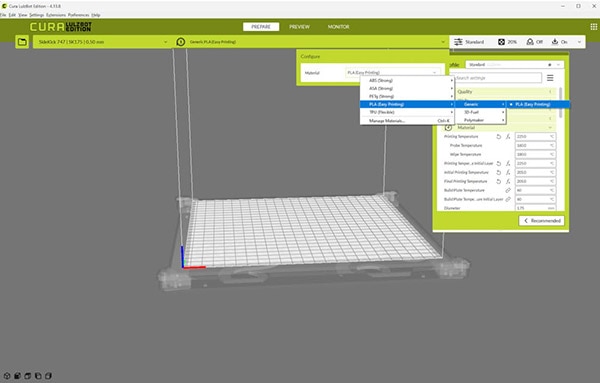The image size is (600, 383).
Task: Open the Help menu
Action: [96, 15]
